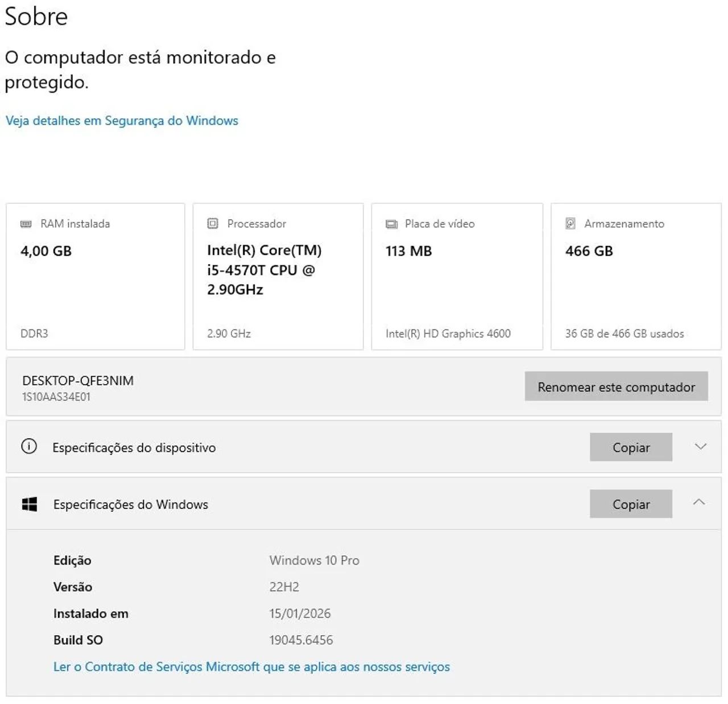The height and width of the screenshot is (704, 728).
Task: Click the 466 GB storage value
Action: coord(589,251)
